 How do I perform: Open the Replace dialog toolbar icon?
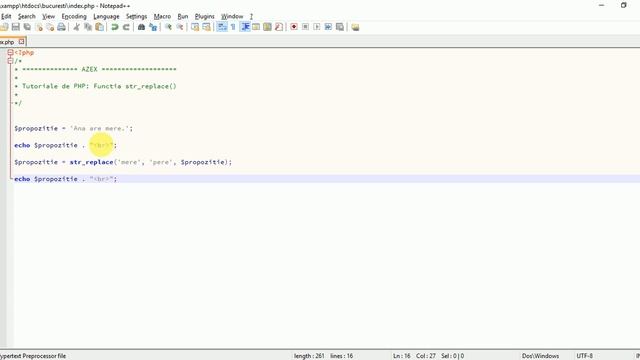(x=153, y=27)
